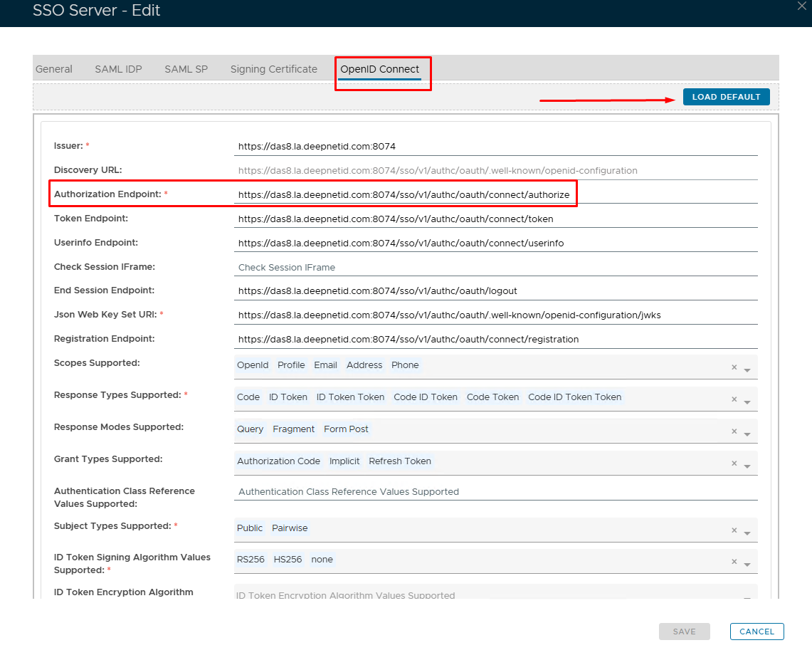
Task: Click the Token Endpoint input field
Action: click(495, 219)
